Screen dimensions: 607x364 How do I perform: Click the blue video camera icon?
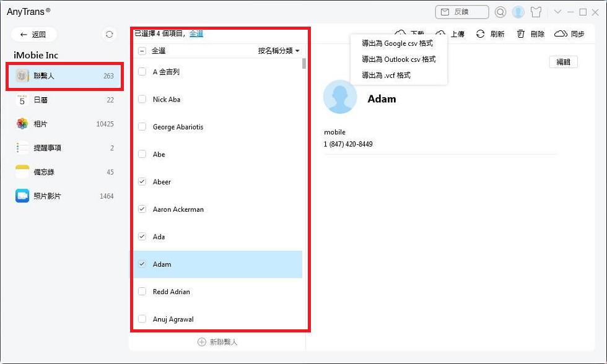[22, 196]
